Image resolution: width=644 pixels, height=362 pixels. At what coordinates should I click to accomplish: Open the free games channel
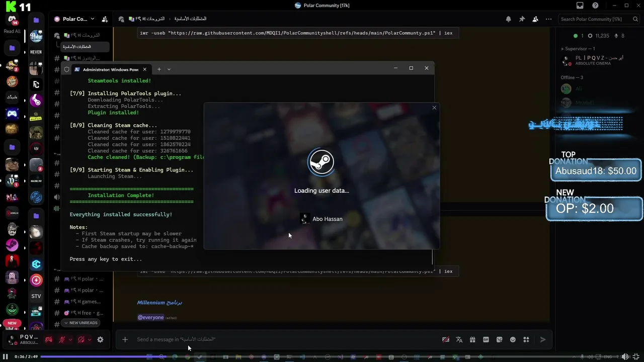[x=84, y=313]
